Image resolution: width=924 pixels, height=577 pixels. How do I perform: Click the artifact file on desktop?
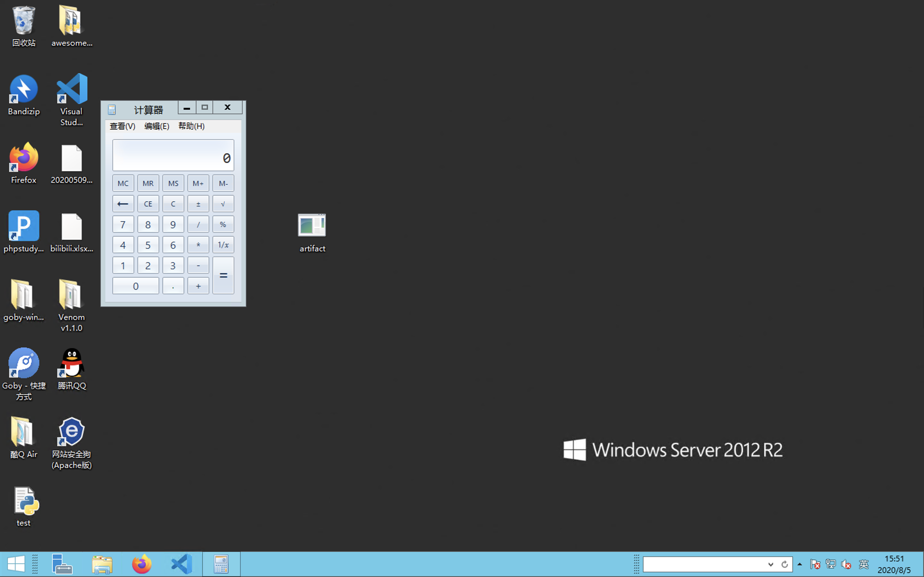point(312,226)
